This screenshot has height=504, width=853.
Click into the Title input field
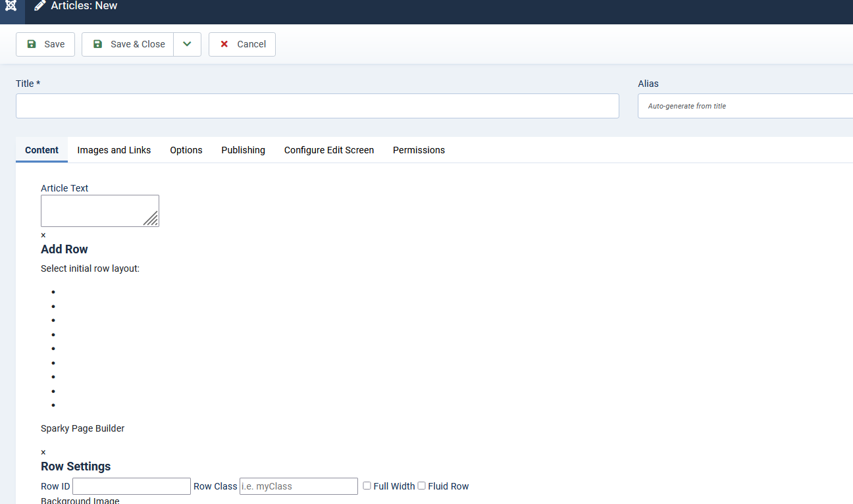[x=317, y=106]
